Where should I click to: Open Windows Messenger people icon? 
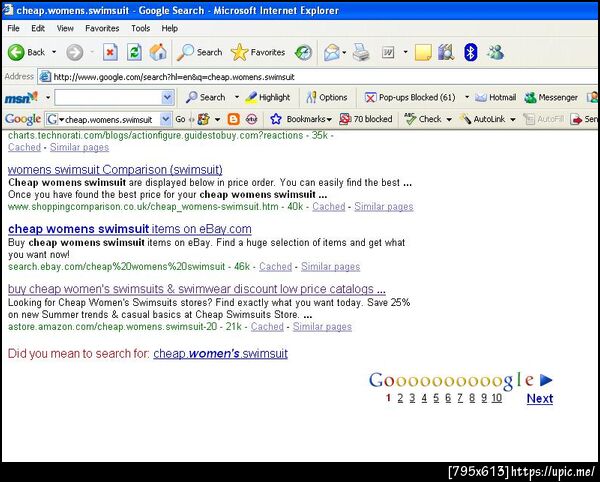[x=495, y=52]
